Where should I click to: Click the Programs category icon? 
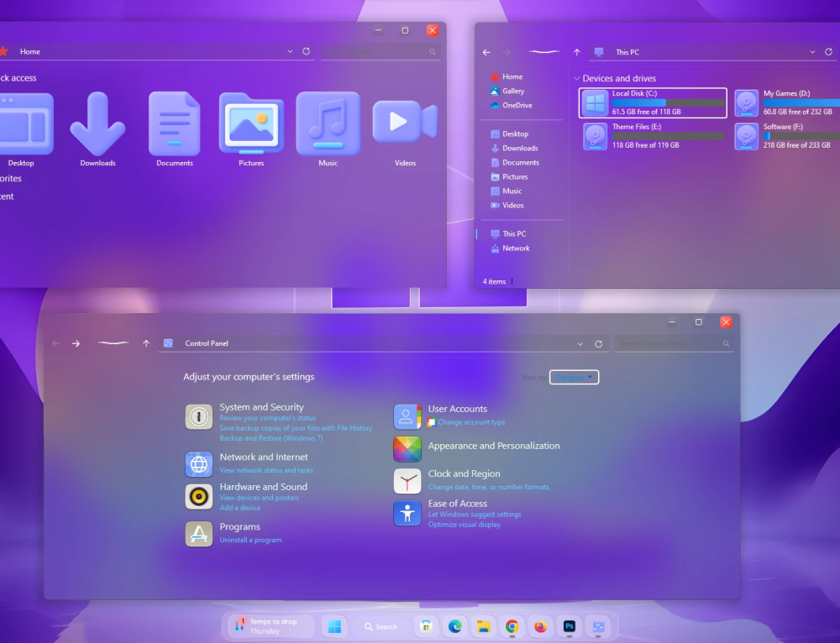click(199, 533)
